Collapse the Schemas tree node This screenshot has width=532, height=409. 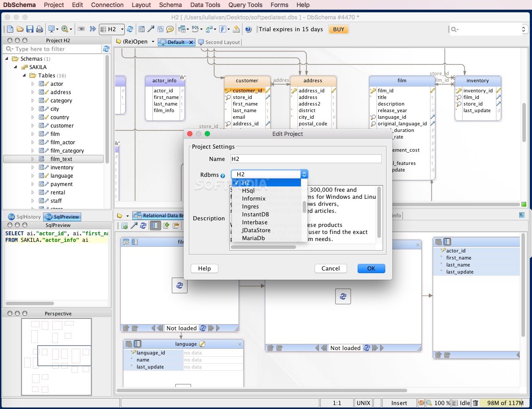pyautogui.click(x=7, y=58)
